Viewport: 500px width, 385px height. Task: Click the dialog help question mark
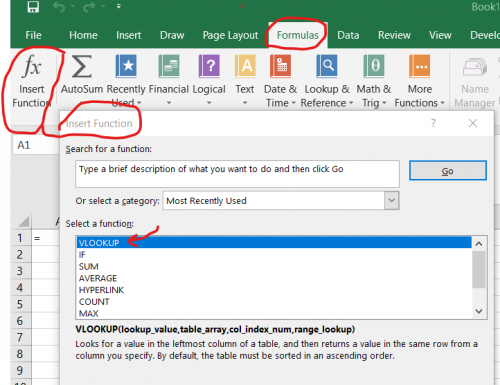pos(433,123)
